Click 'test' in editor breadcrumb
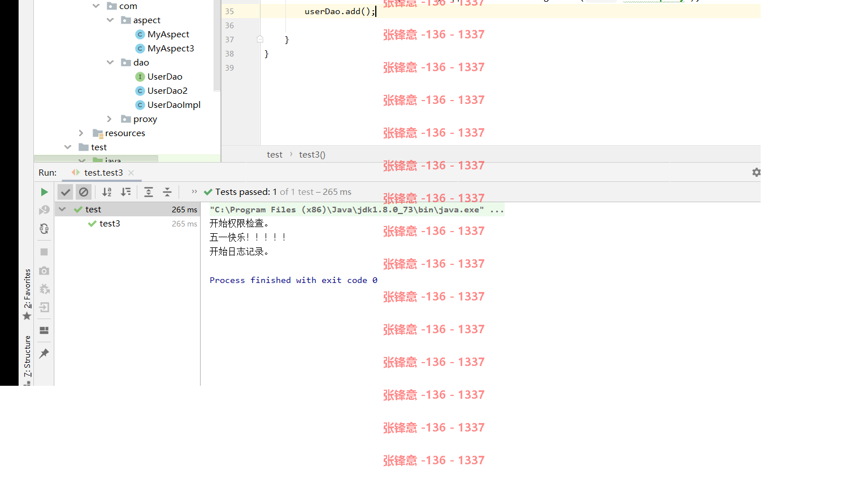 pos(275,155)
